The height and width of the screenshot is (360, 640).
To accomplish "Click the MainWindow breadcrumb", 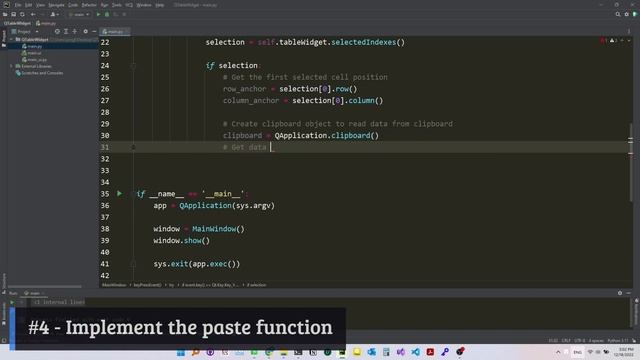I will click(114, 285).
